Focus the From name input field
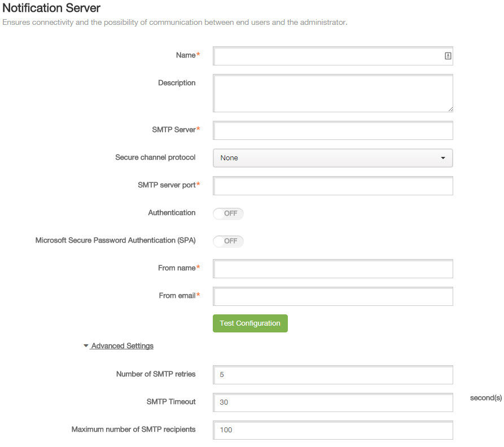Viewport: 504px width, 447px height. (332, 269)
